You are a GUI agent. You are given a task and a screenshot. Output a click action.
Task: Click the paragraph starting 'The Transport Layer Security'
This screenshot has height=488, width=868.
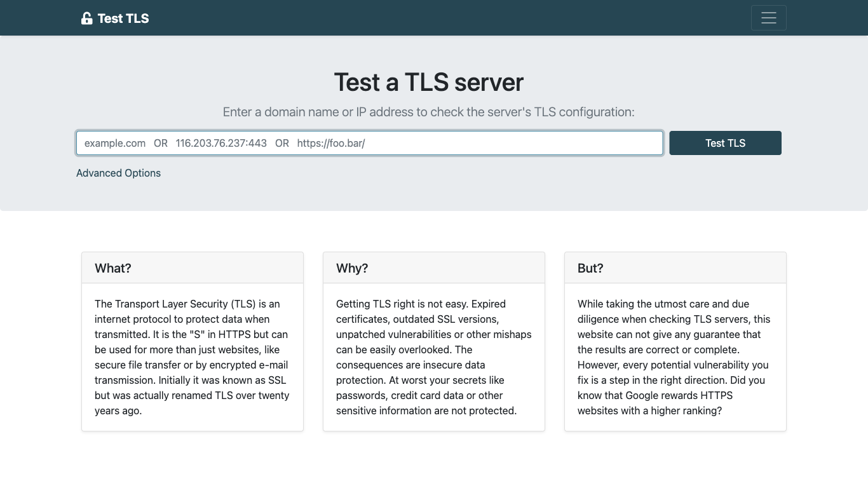click(x=193, y=357)
